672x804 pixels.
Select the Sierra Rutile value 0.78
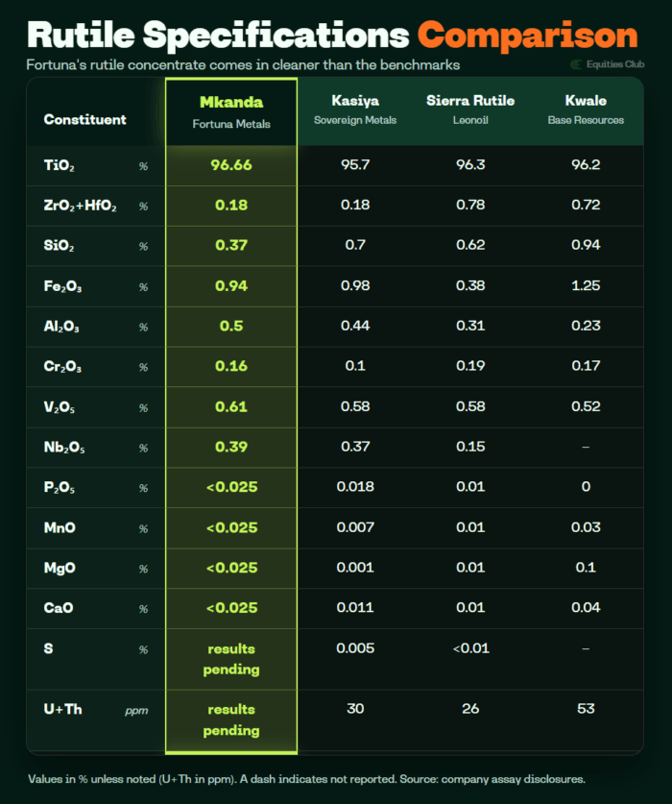coord(470,205)
